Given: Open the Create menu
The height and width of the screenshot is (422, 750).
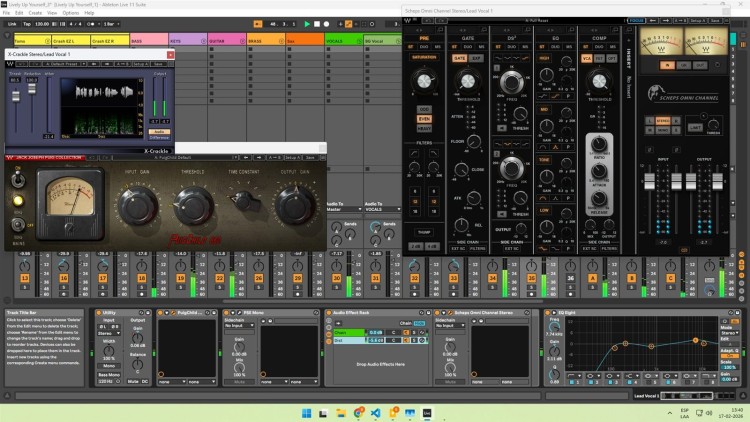Looking at the screenshot, I should tap(35, 13).
